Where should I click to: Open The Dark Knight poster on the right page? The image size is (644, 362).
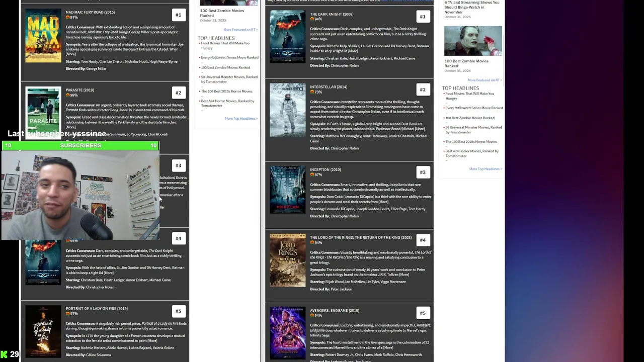coord(287,37)
